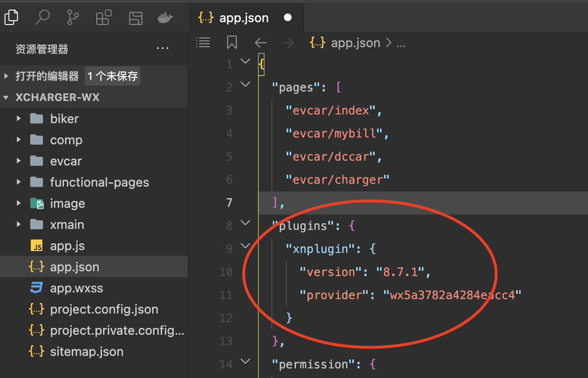588x378 pixels.
Task: Open the Source Control branch icon
Action: 73,18
